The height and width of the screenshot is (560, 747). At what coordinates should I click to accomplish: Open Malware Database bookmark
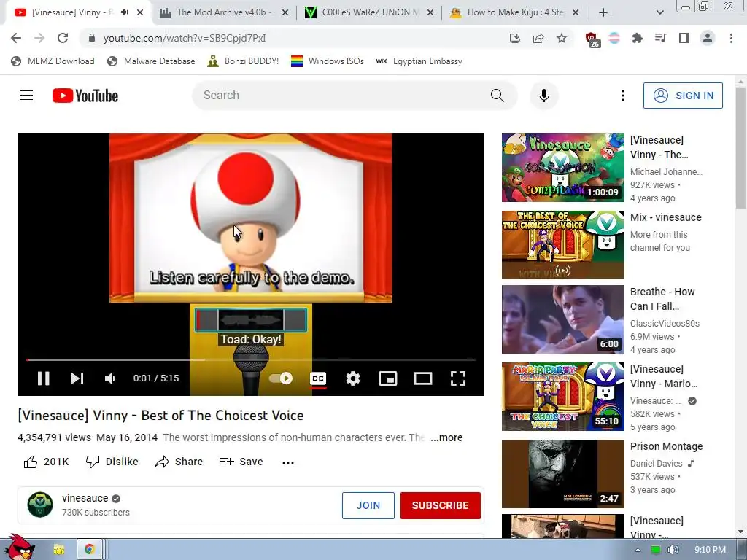152,61
